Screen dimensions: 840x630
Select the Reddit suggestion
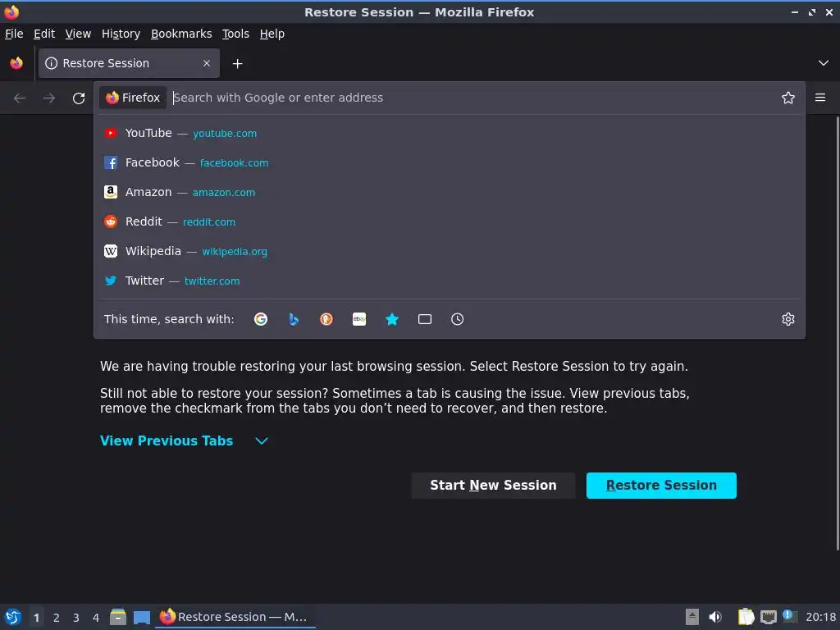pos(450,221)
